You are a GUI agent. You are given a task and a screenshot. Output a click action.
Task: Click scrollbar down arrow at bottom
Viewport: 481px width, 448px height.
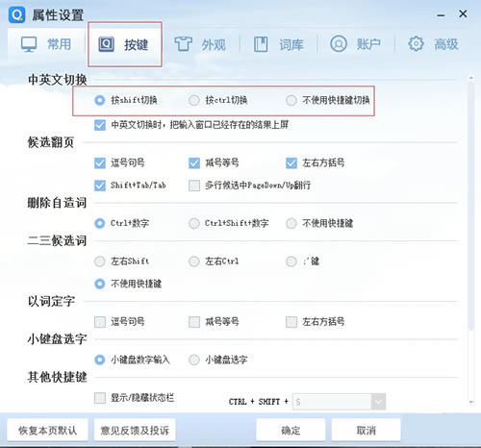click(x=471, y=402)
